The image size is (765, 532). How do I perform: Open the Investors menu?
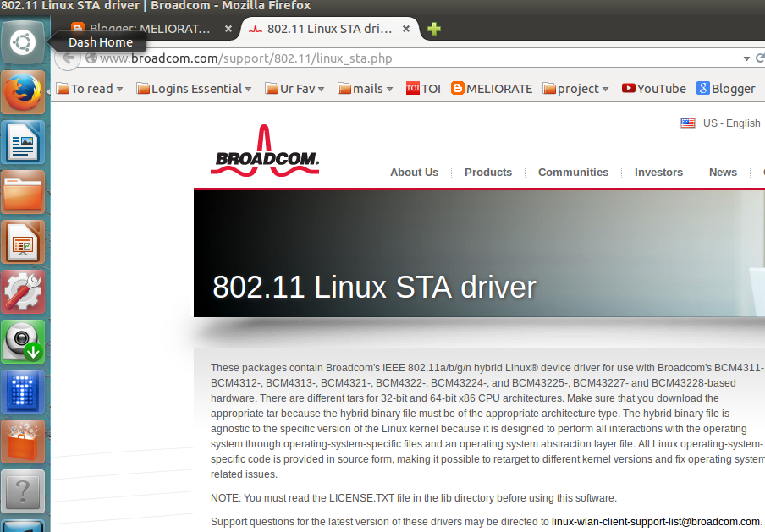(x=658, y=173)
